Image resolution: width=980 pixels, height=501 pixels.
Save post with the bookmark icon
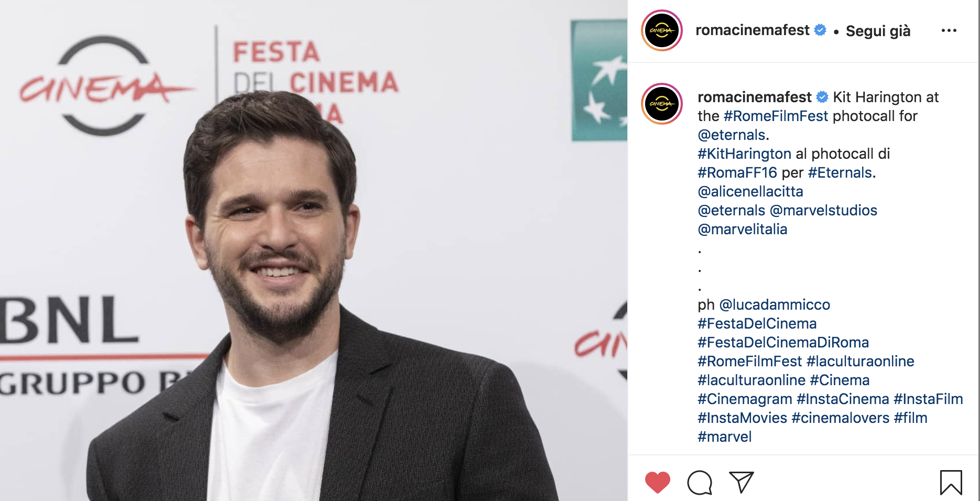click(951, 483)
